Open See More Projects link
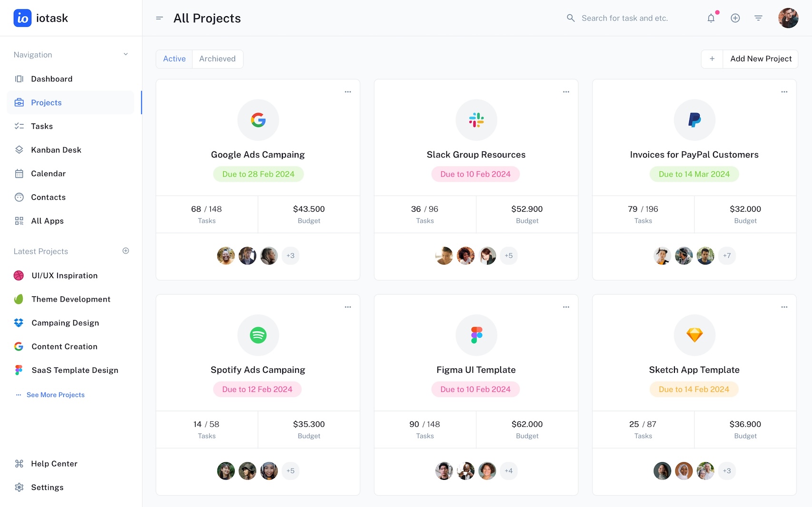This screenshot has height=507, width=812. (x=55, y=395)
